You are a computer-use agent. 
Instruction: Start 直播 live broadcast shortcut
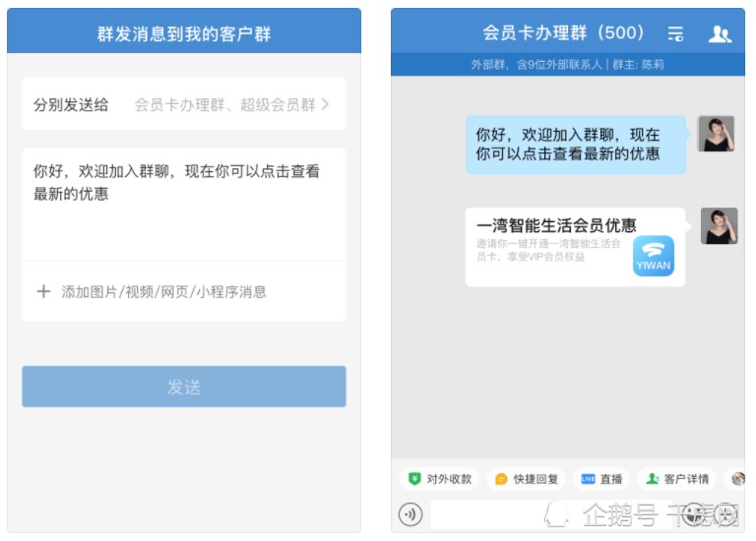601,479
